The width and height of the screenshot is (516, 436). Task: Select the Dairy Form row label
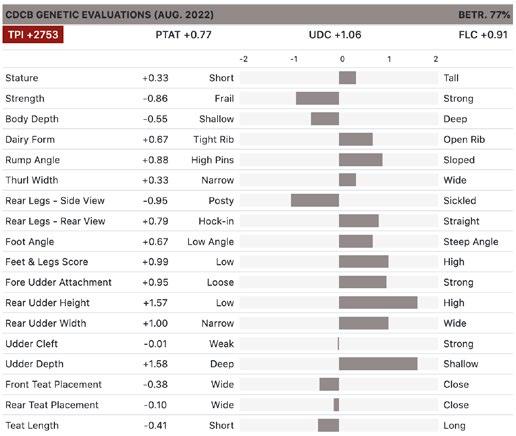tap(30, 139)
